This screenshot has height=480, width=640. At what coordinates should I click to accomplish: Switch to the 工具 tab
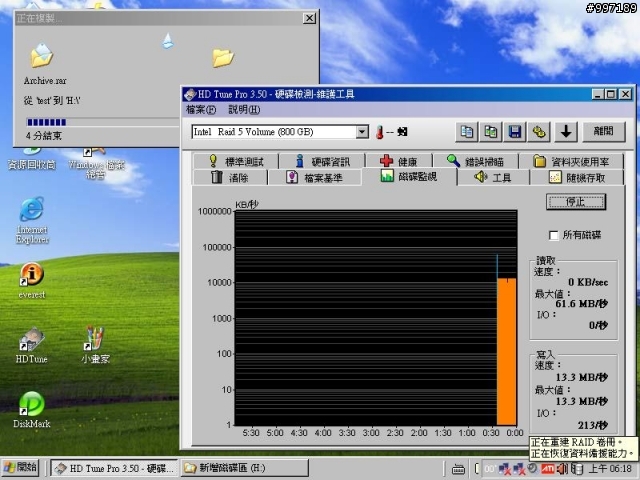pos(493,178)
